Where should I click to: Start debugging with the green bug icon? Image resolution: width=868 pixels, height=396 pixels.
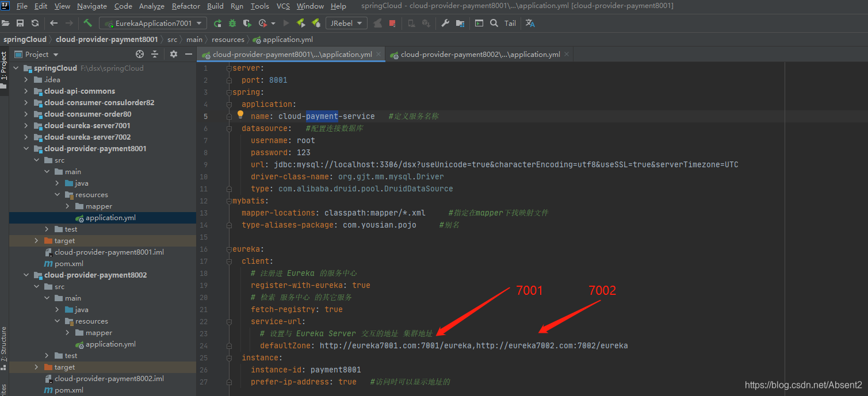(x=232, y=24)
